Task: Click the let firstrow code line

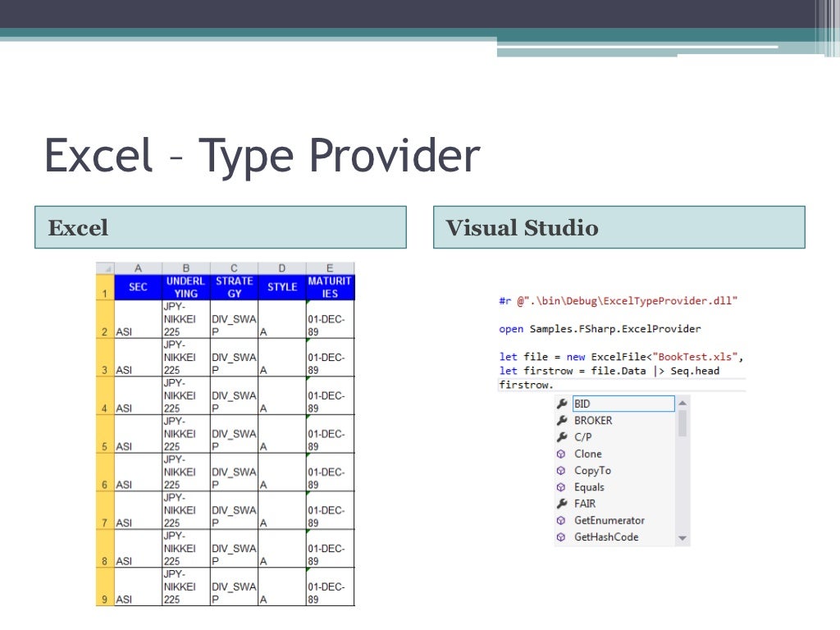Action: [x=609, y=371]
